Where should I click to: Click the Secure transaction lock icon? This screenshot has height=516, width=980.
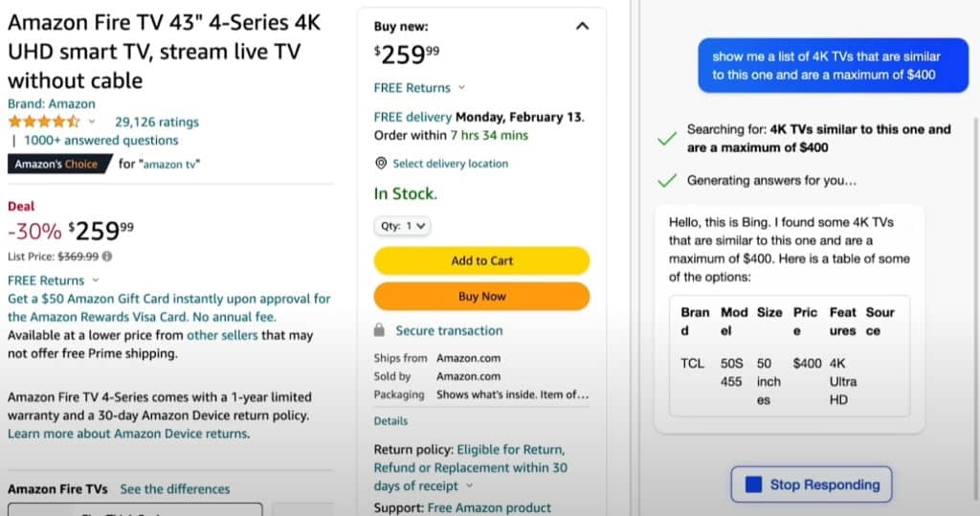pos(379,330)
